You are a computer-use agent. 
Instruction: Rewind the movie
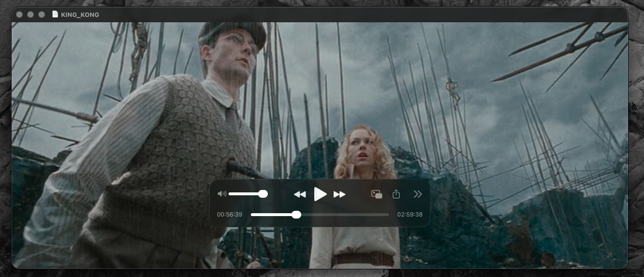(x=300, y=194)
